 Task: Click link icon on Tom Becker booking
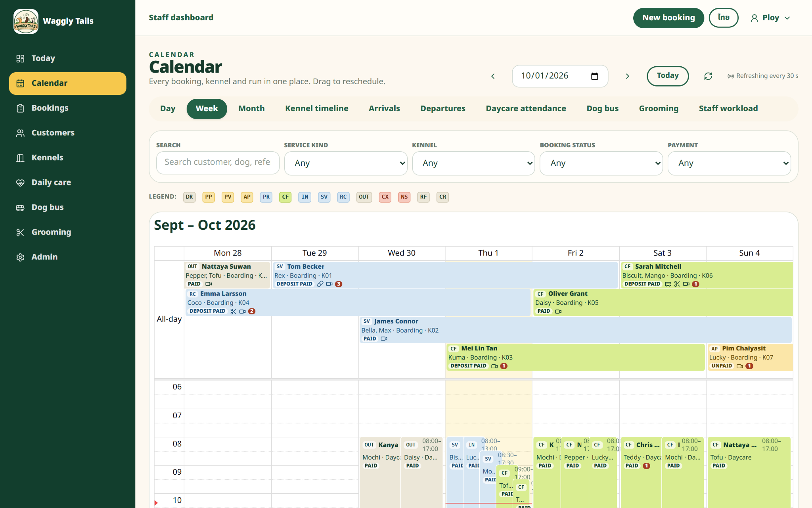click(320, 284)
